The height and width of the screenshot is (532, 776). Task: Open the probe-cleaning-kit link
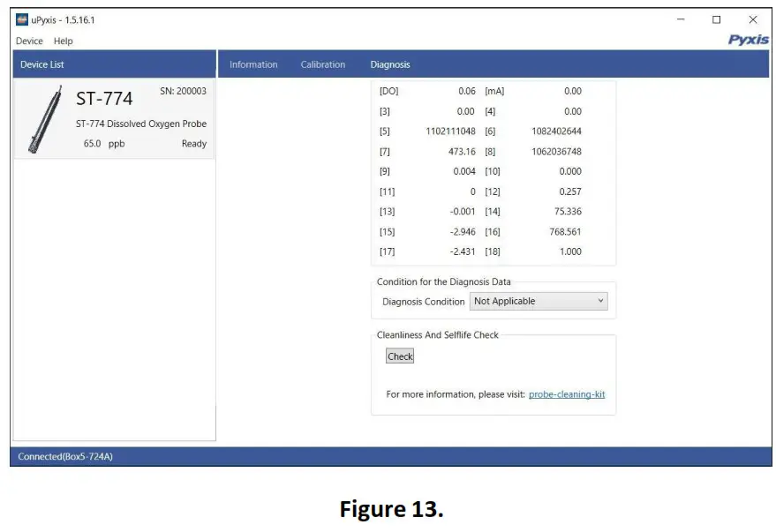(x=567, y=394)
